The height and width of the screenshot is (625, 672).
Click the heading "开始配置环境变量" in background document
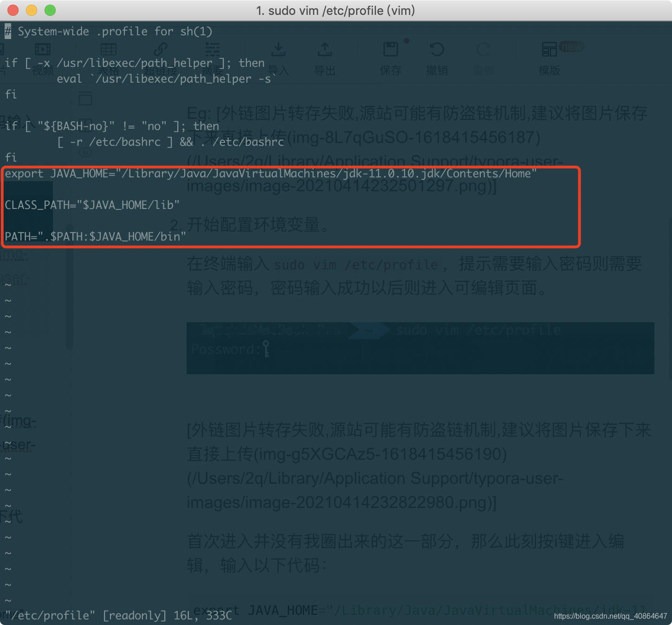[x=258, y=225]
